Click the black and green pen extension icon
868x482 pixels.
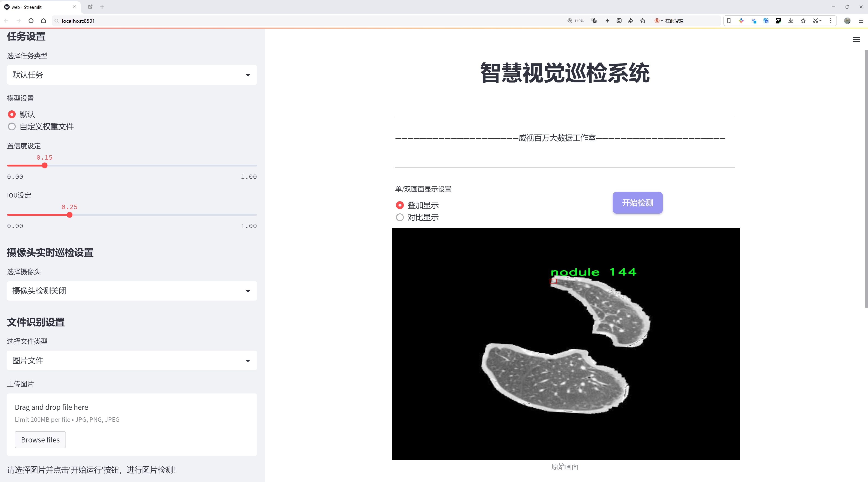click(x=778, y=20)
